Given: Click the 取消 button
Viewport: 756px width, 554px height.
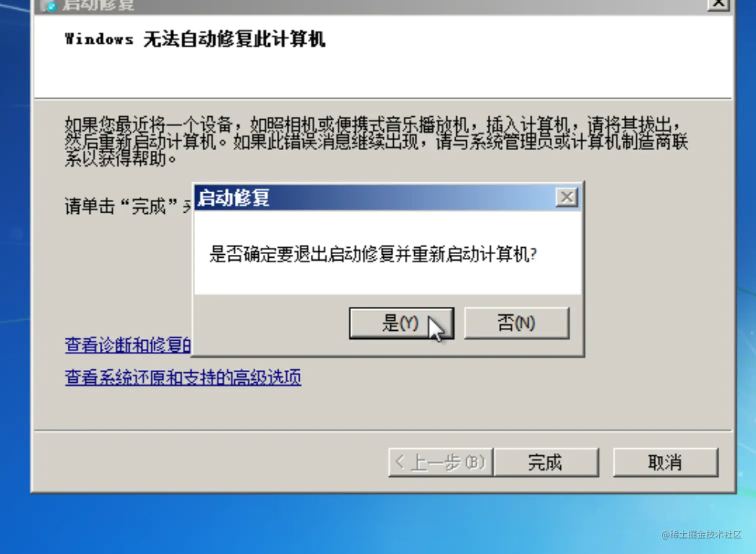Looking at the screenshot, I should tap(665, 462).
